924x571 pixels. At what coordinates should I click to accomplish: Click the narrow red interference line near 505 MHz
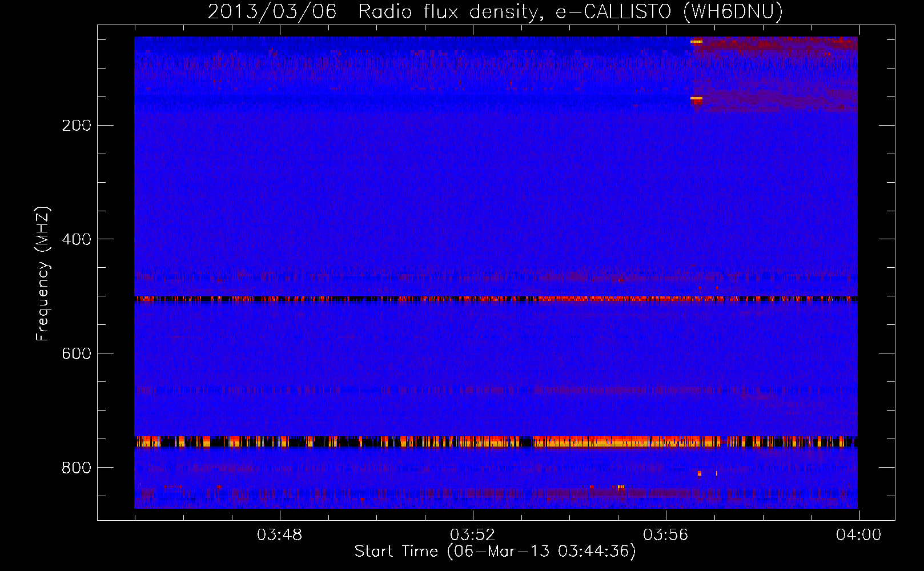pyautogui.click(x=496, y=299)
